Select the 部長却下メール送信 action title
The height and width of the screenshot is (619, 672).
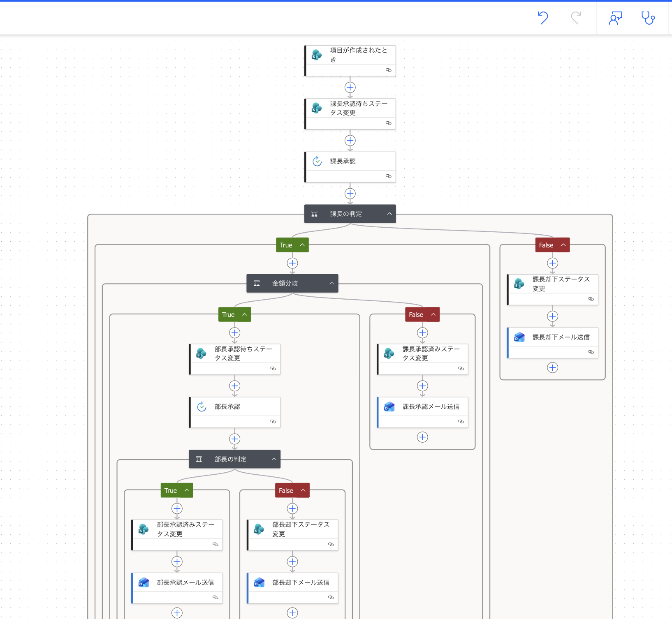301,582
